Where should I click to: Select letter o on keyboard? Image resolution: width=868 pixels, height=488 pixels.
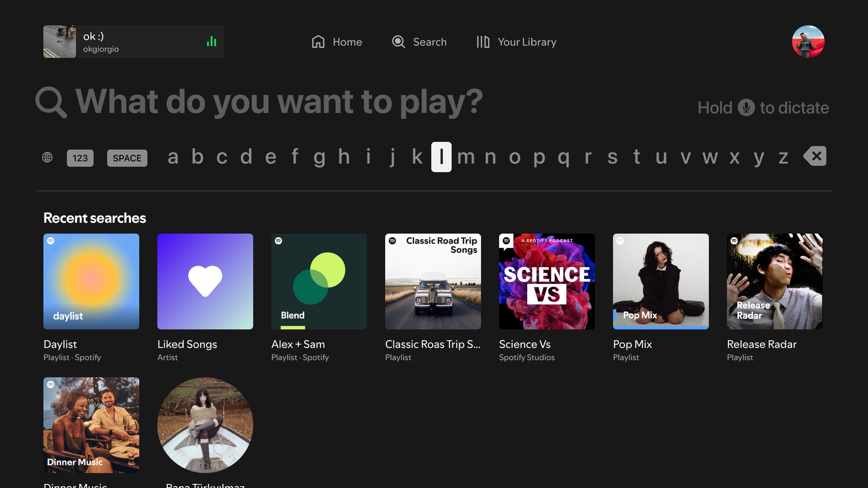pos(514,157)
